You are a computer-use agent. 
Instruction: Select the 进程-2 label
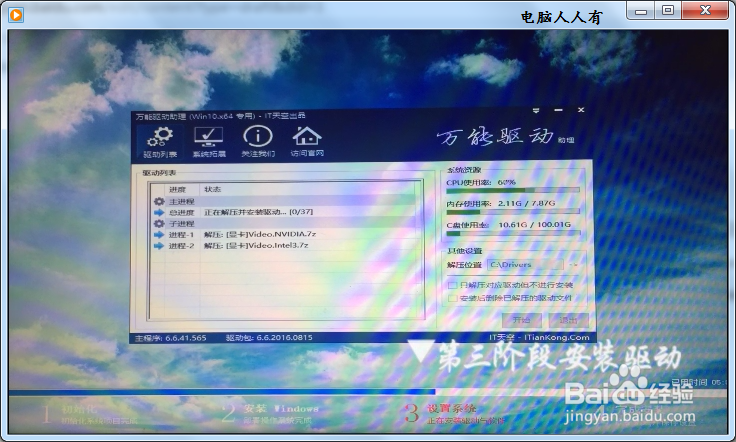click(x=181, y=246)
